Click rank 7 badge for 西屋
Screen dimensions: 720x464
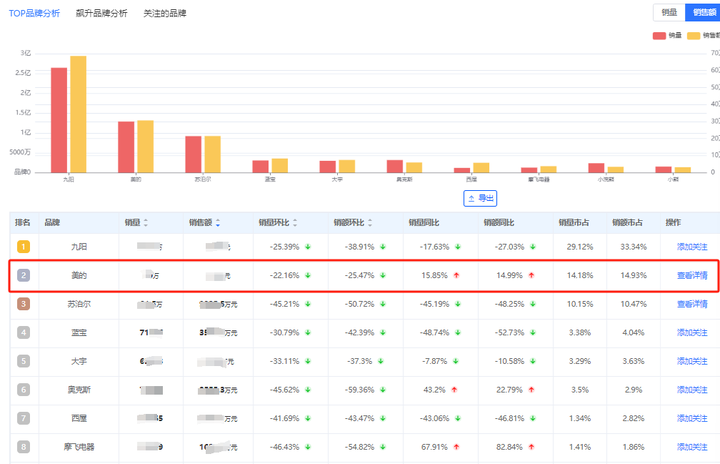coord(23,419)
